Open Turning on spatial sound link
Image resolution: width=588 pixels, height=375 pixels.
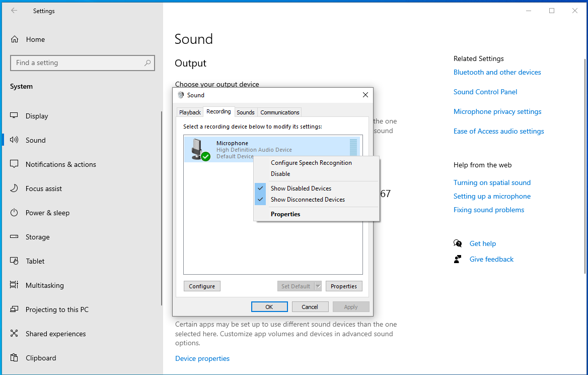click(x=492, y=182)
